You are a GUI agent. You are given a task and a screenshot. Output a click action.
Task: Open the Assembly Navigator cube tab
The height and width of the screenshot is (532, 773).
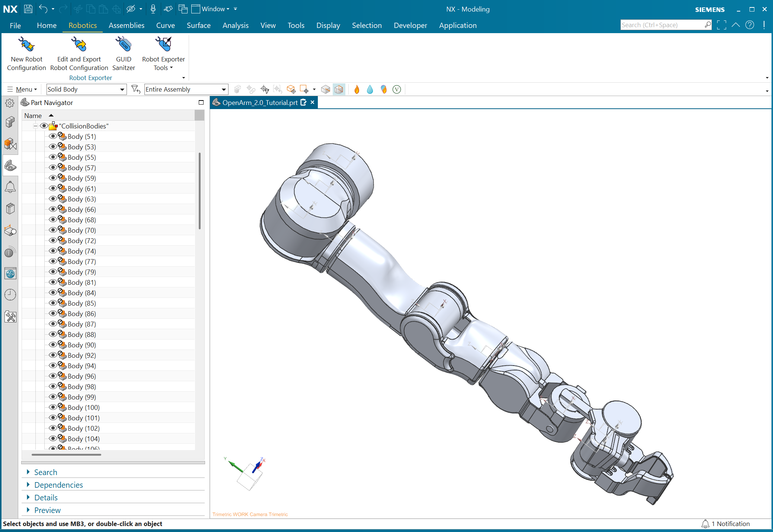(10, 122)
